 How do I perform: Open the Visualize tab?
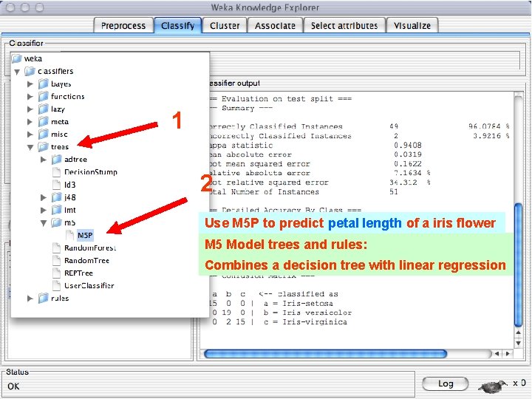pyautogui.click(x=412, y=25)
